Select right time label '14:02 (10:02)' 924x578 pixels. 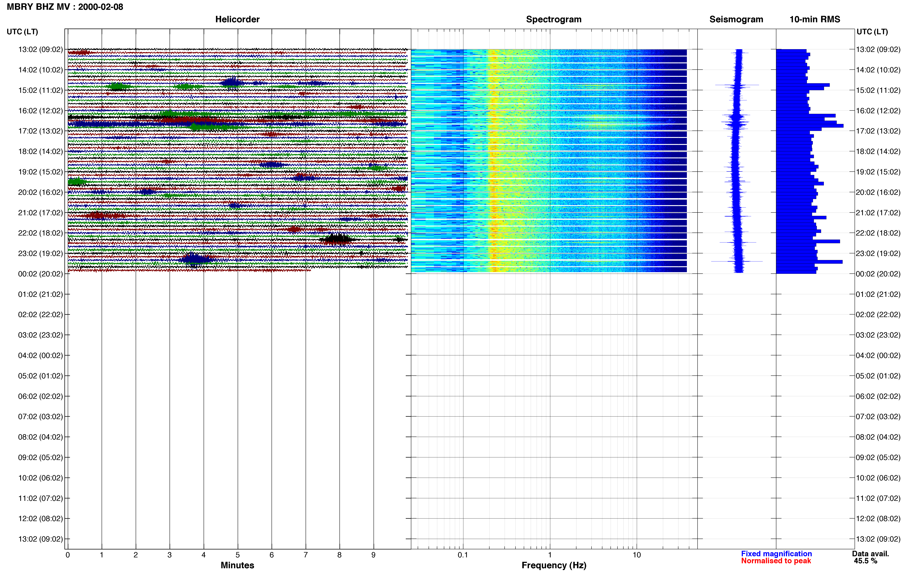tap(878, 70)
